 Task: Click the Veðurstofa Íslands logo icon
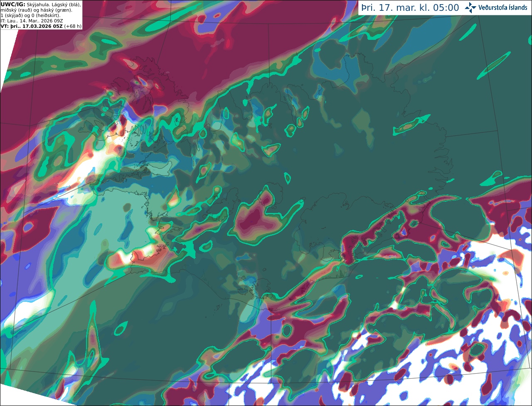[x=470, y=7]
